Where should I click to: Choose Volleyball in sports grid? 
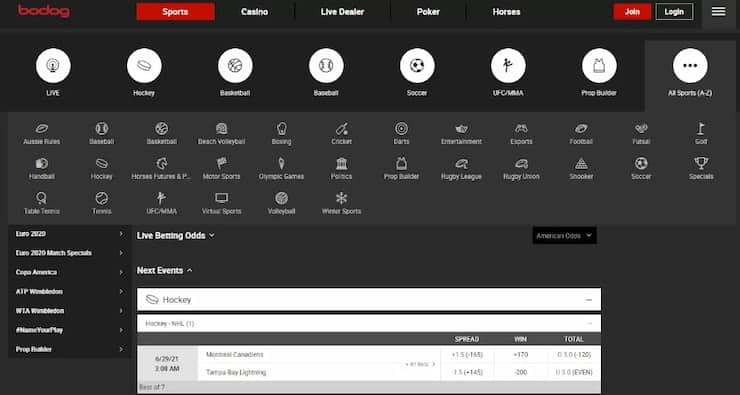click(281, 204)
